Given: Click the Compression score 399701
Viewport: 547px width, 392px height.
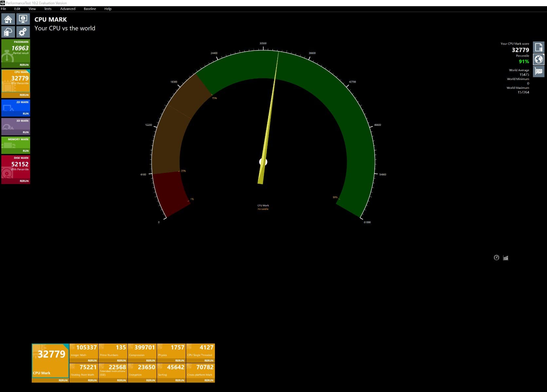Looking at the screenshot, I should pos(145,347).
